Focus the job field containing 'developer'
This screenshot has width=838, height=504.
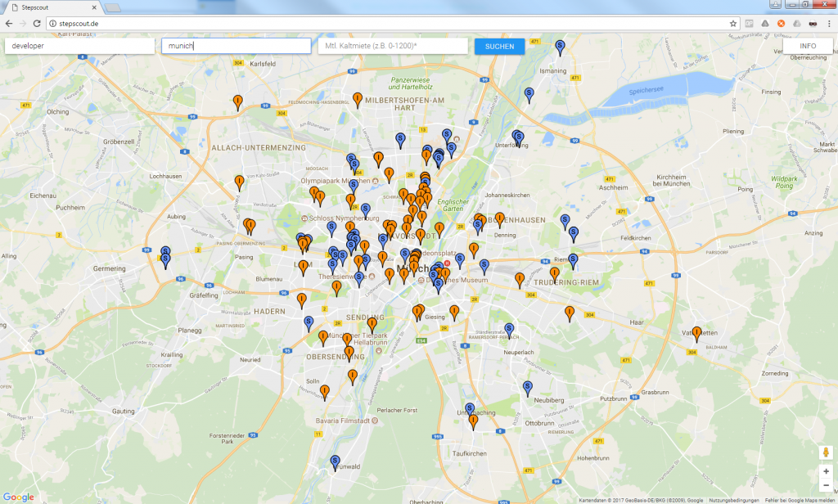click(79, 46)
